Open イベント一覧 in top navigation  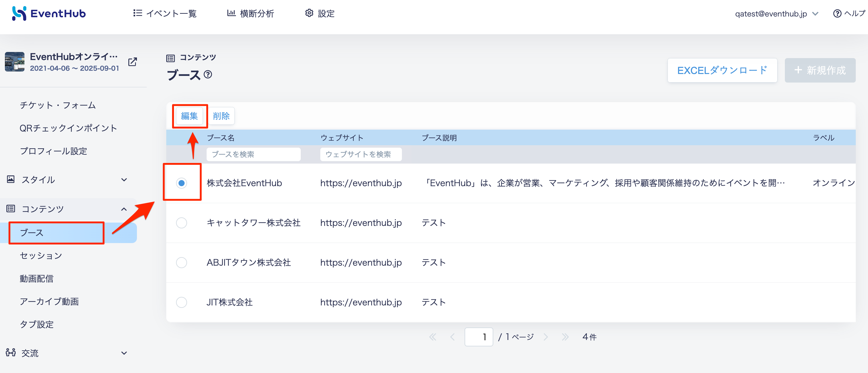165,13
